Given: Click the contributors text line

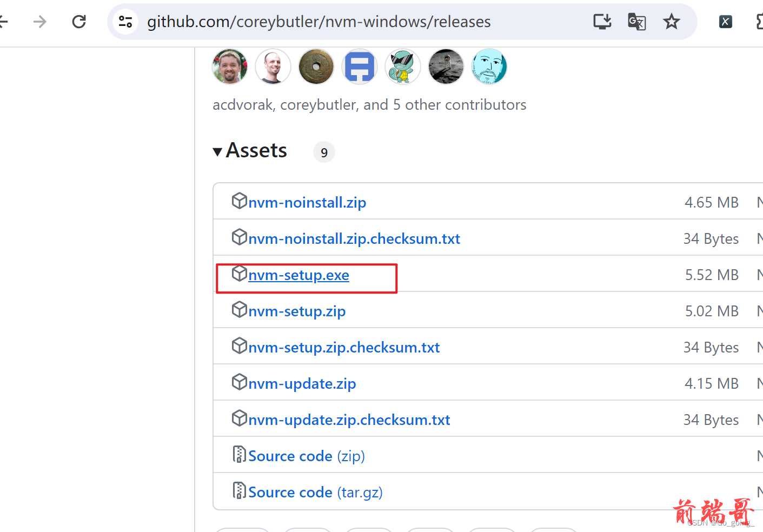Looking at the screenshot, I should 369,104.
